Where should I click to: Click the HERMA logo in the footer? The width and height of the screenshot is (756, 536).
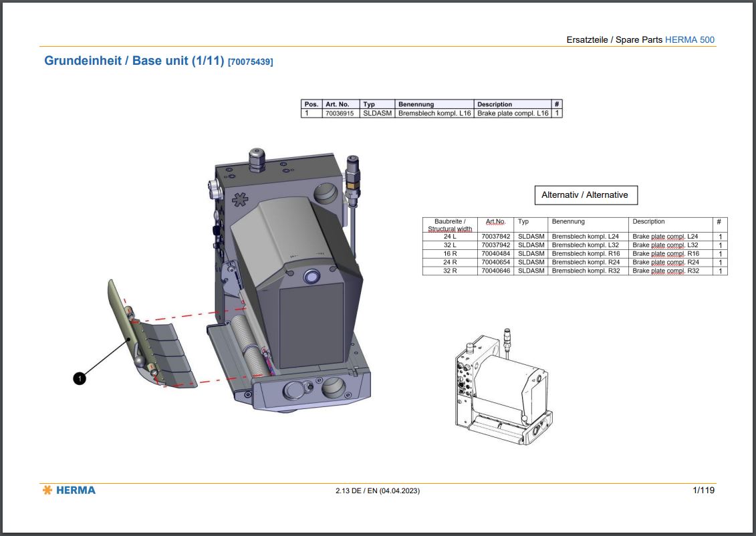click(x=69, y=490)
